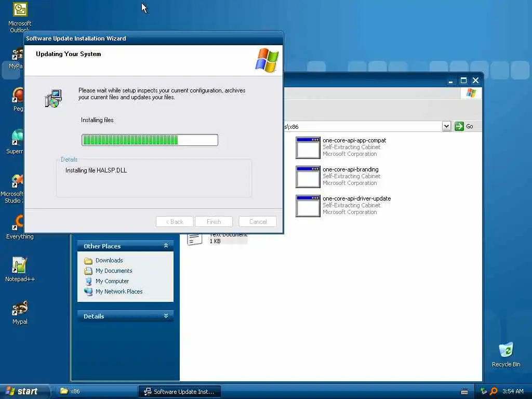Click the My Documents icon in Other Places

88,271
